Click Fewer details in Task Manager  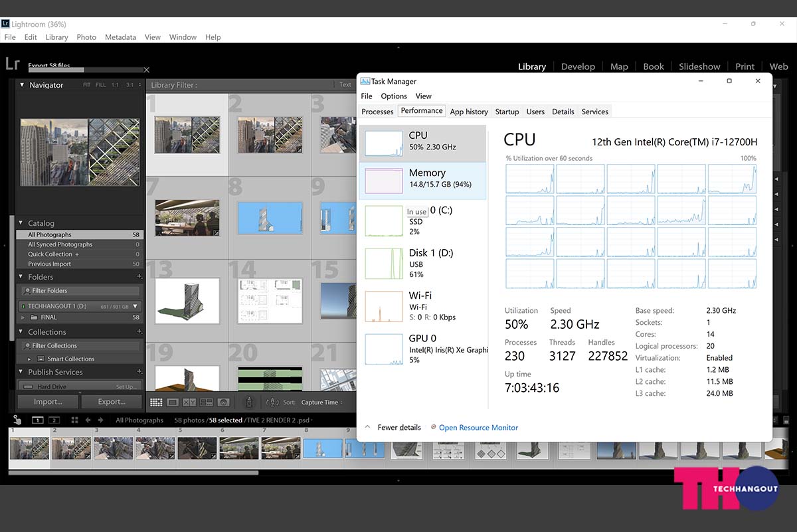point(399,428)
